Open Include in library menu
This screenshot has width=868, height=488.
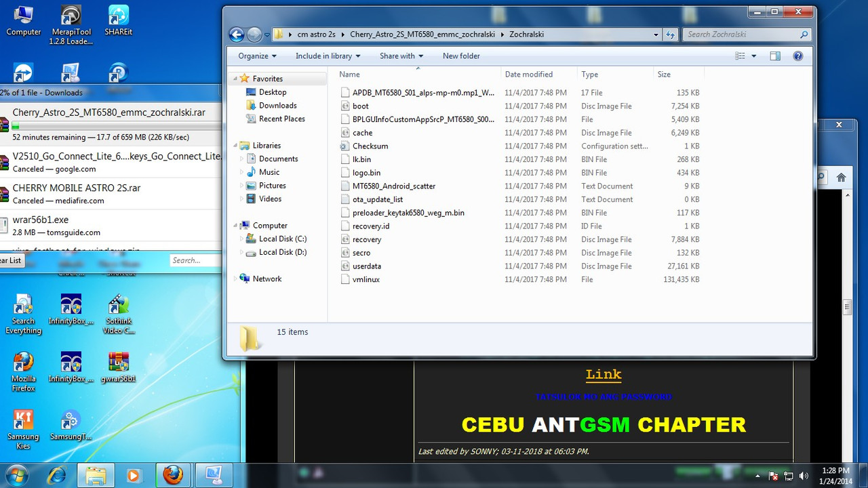pyautogui.click(x=328, y=56)
